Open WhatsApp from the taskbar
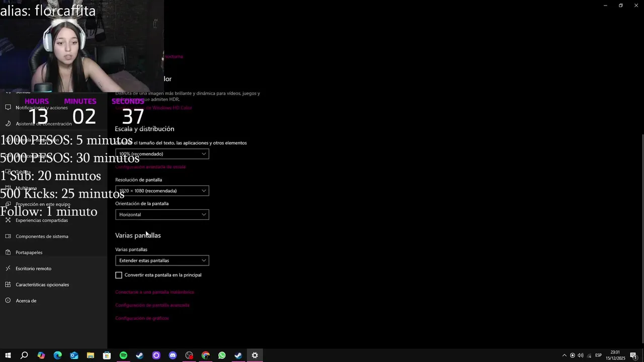The height and width of the screenshot is (362, 644). click(222, 355)
